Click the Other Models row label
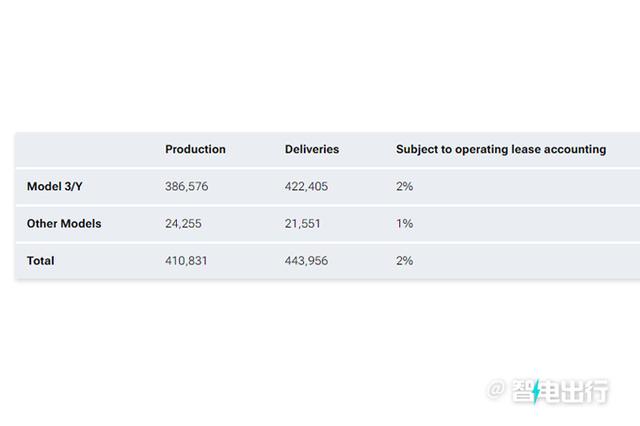The height and width of the screenshot is (426, 640). tap(64, 224)
